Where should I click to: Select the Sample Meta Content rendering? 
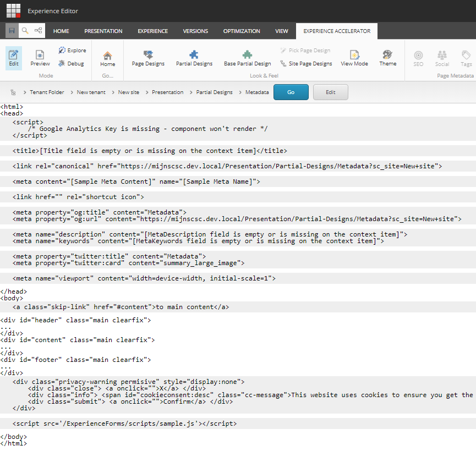pyautogui.click(x=238, y=182)
